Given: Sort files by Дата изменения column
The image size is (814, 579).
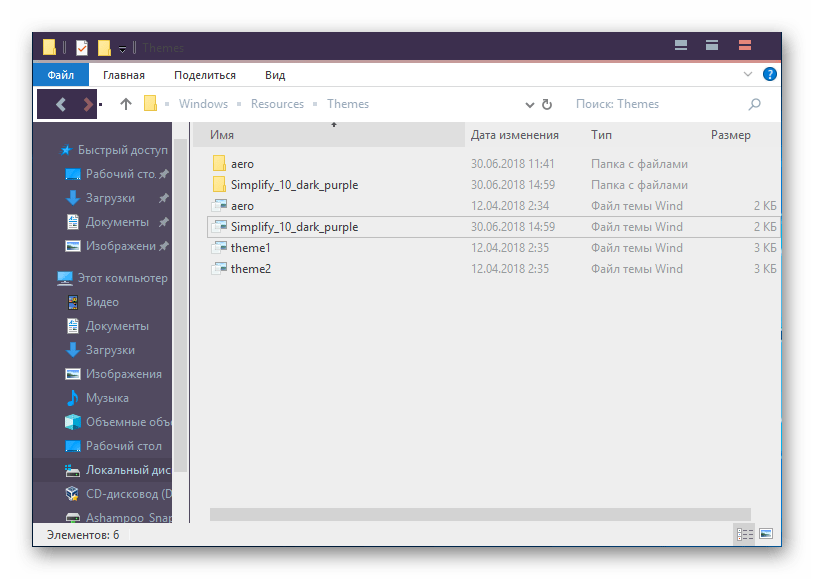Looking at the screenshot, I should 514,135.
